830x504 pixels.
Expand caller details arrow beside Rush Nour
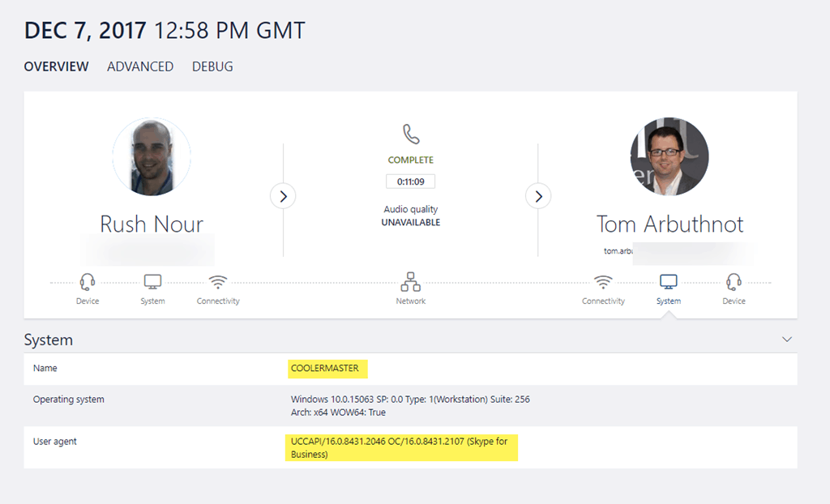[x=283, y=196]
